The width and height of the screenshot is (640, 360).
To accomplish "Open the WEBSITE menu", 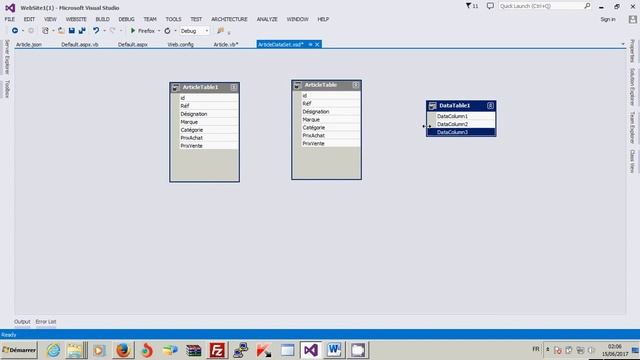I will (76, 19).
